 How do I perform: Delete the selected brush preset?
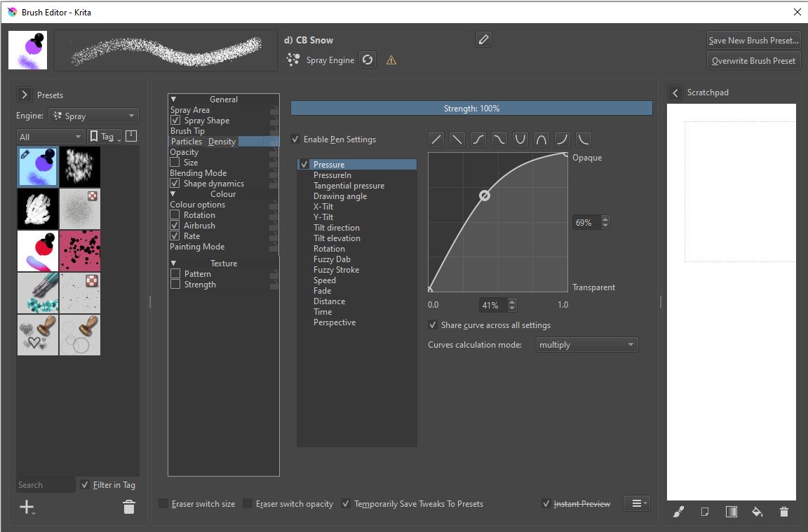129,507
